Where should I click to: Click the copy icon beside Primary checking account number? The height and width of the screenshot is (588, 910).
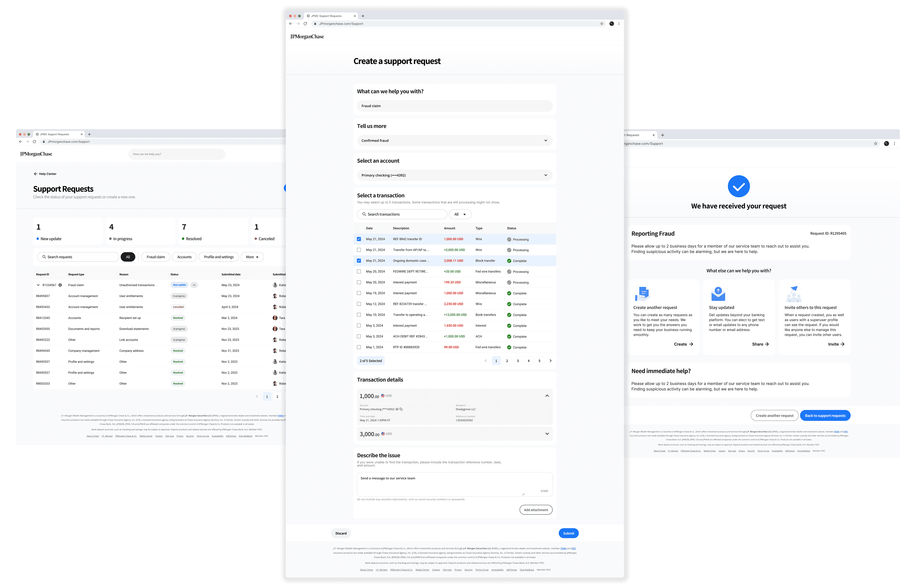[x=401, y=409]
